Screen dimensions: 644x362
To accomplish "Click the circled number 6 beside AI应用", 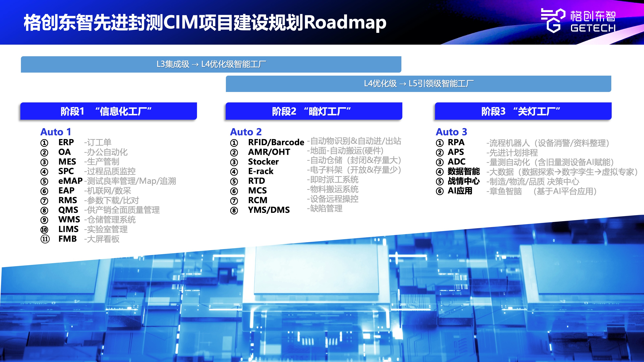I will point(439,191).
